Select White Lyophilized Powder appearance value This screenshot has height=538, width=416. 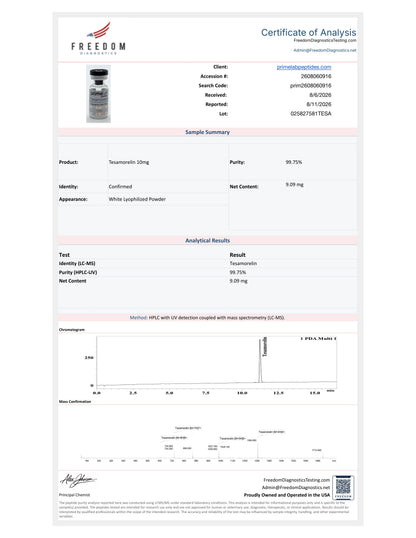pyautogui.click(x=137, y=199)
